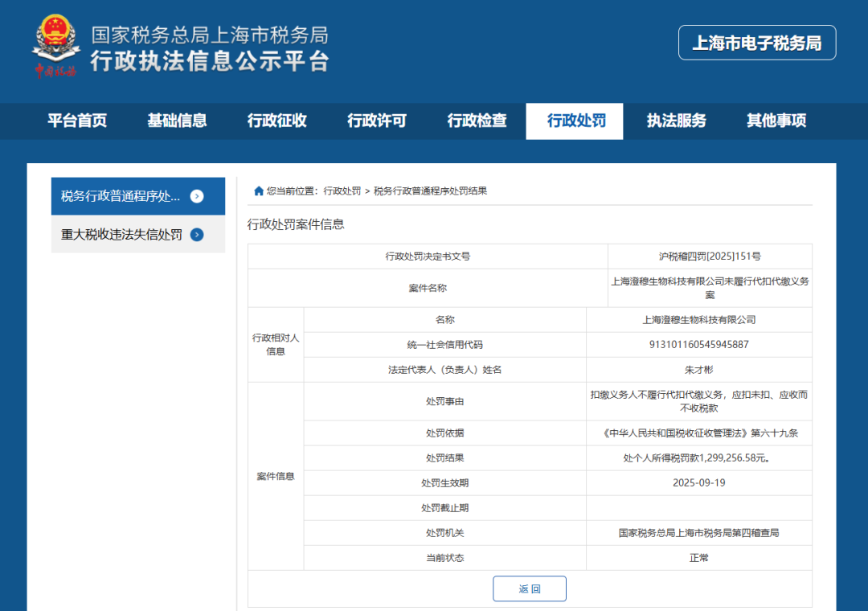Switch to 其他事项 tab
Screen dimensions: 868x611
776,121
